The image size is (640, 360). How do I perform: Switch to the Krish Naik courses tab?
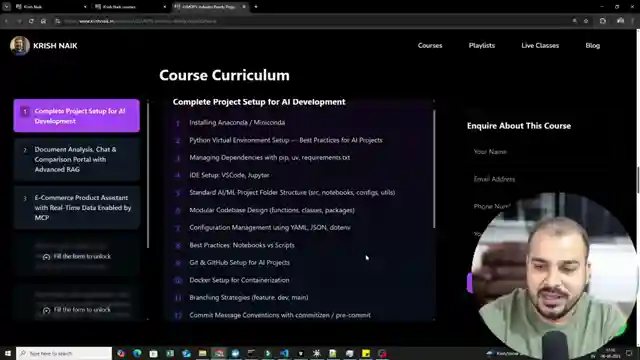tap(131, 7)
